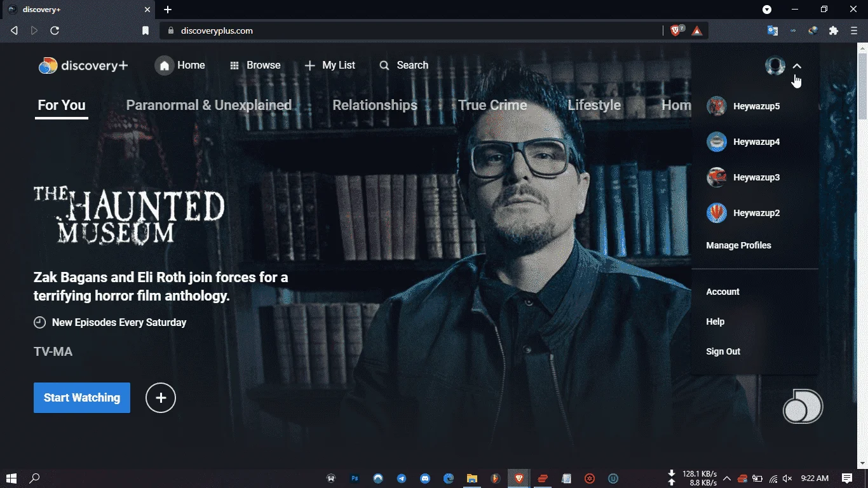The height and width of the screenshot is (488, 868).
Task: Sign Out of discovery+
Action: [723, 351]
